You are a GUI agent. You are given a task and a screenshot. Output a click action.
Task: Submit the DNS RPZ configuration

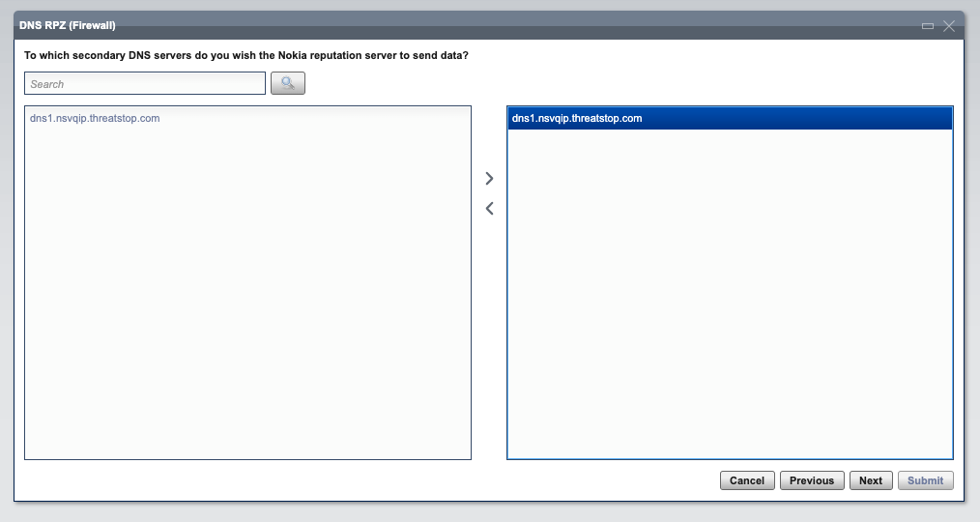pyautogui.click(x=925, y=480)
